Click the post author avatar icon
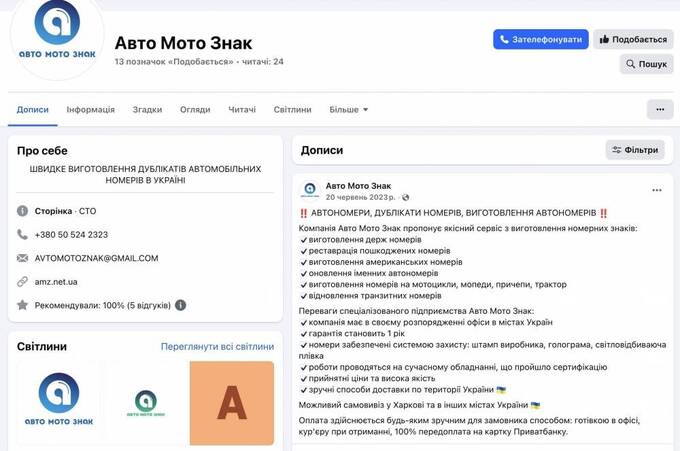Viewport: 680px width, 451px height. [x=310, y=190]
